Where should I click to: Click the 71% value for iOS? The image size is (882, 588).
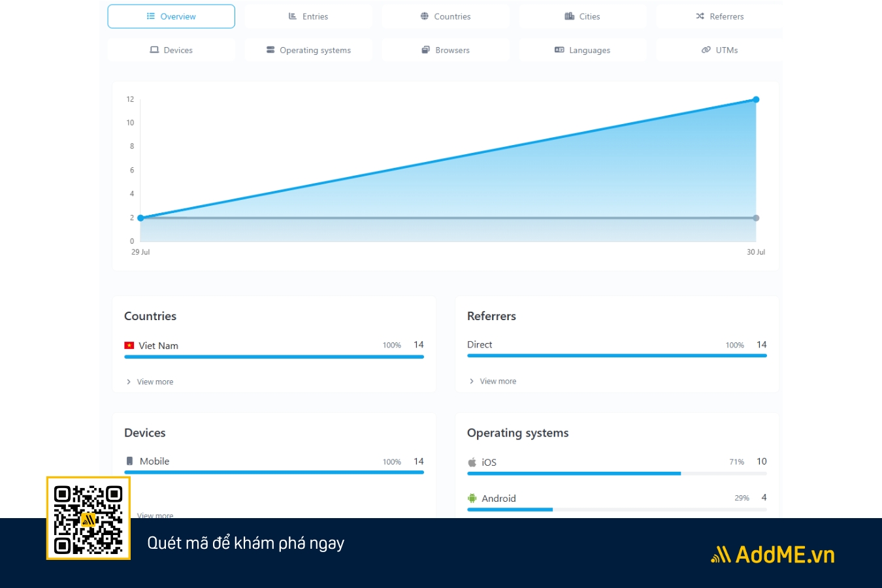pos(736,462)
